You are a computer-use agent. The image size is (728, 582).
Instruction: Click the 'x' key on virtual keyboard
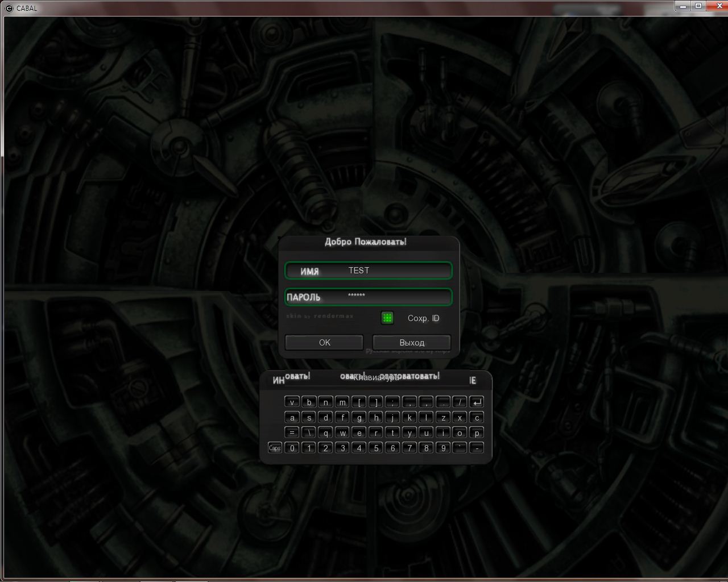[x=460, y=417]
